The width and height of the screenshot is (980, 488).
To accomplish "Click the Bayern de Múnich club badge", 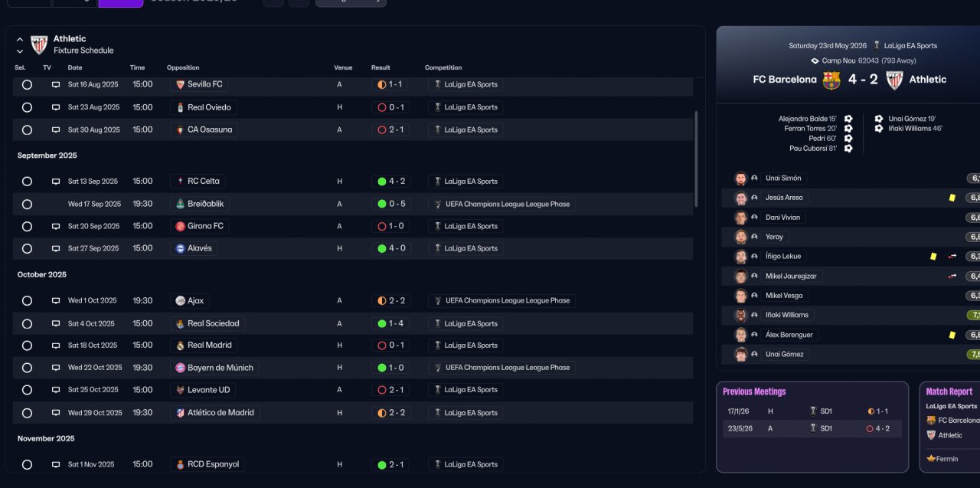I will 180,368.
